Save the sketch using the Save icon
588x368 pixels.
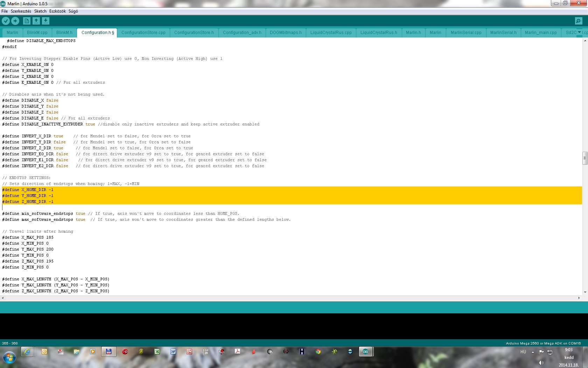pos(45,21)
